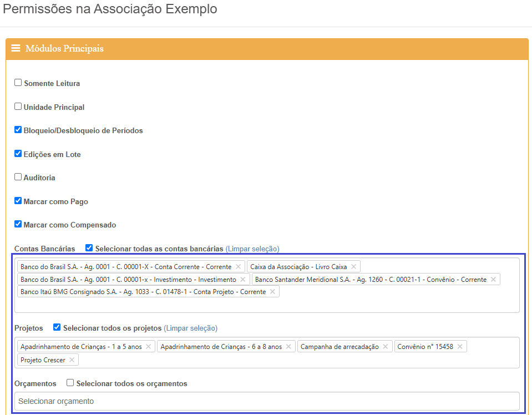
Task: Remove Banco Santander Meridional Convênio tag
Action: (493, 279)
